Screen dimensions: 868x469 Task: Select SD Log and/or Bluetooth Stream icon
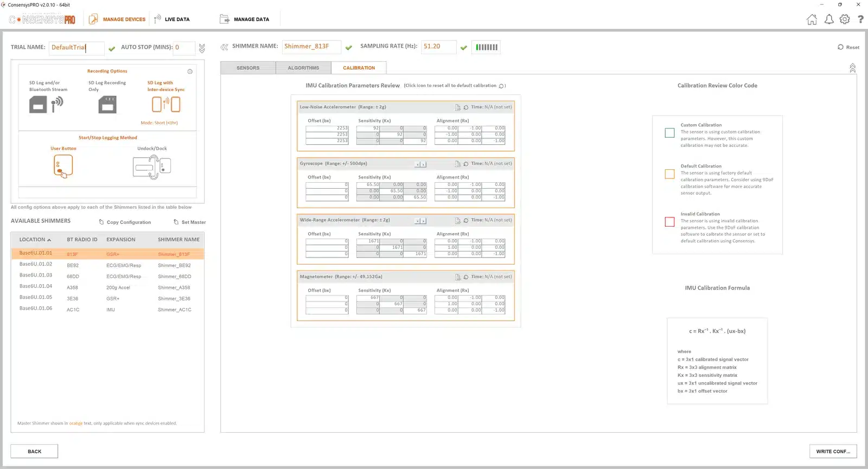(46, 104)
